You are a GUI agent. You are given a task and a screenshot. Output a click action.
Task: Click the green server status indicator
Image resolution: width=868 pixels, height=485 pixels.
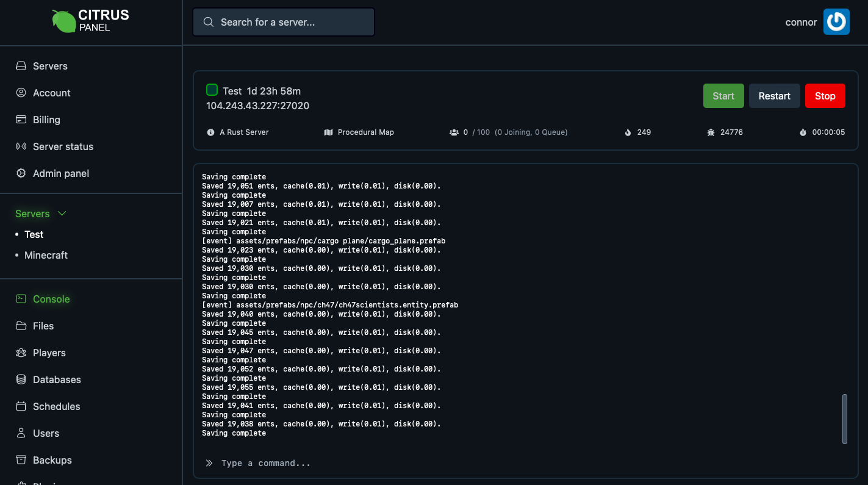(212, 89)
